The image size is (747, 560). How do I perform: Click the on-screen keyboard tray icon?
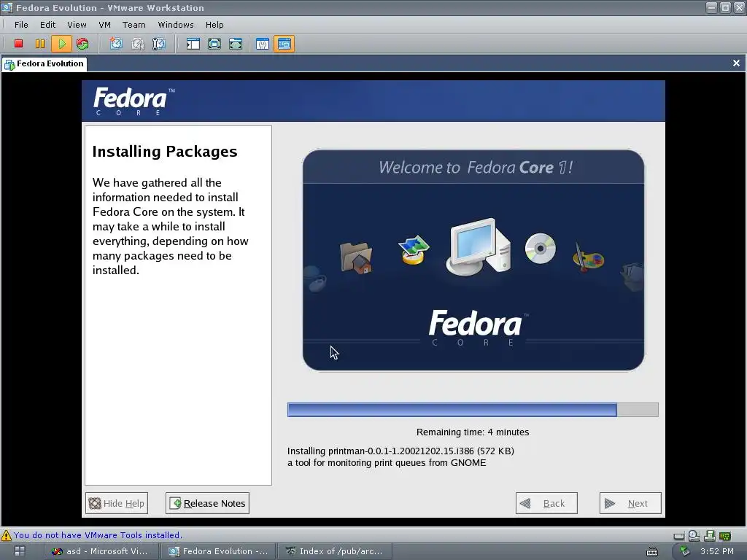(x=651, y=551)
